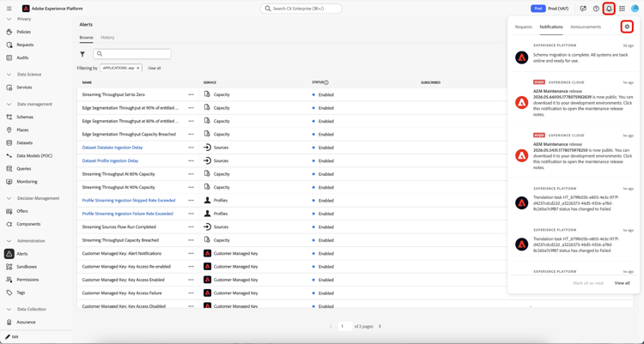
Task: Open more actions for Dataset Datalake Ingestion Delay
Action: pos(191,148)
